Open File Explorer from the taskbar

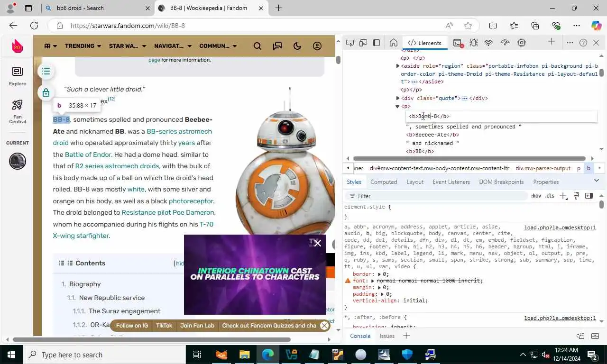click(x=244, y=355)
